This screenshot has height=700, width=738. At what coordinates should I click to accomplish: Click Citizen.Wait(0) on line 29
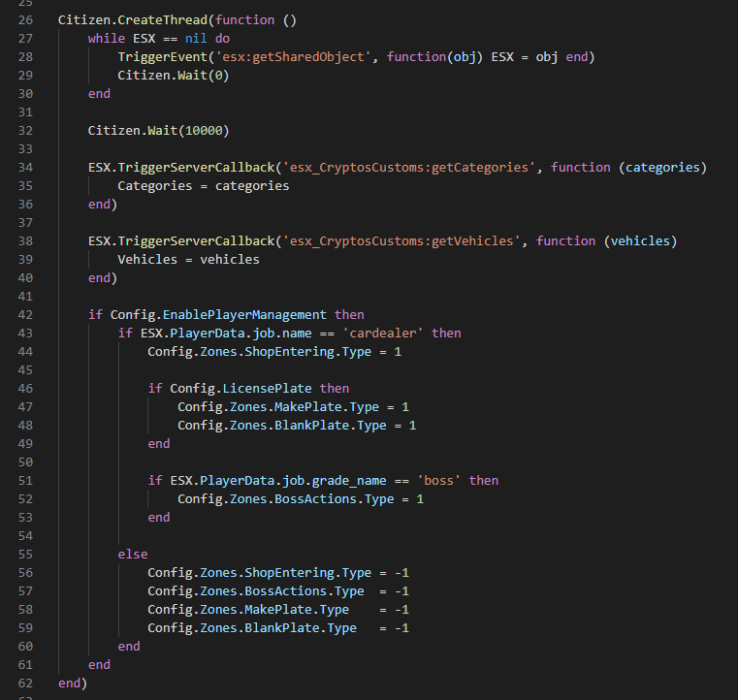[x=174, y=76]
